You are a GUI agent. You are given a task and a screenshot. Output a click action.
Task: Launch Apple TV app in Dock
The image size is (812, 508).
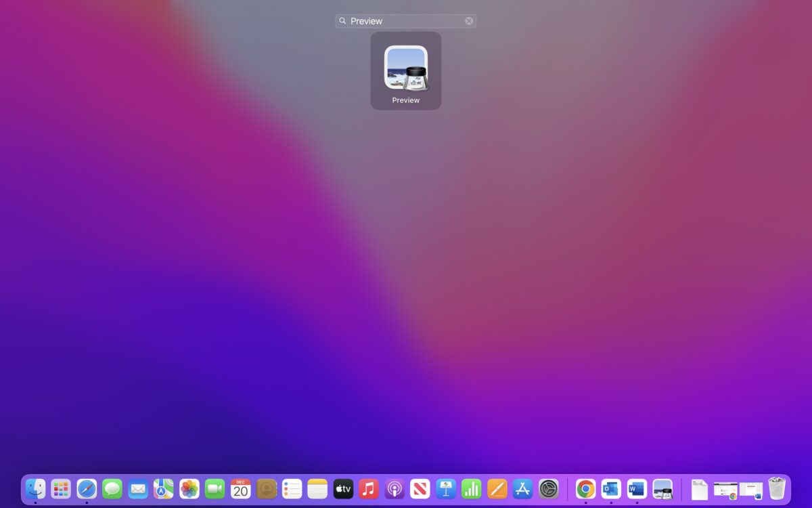coord(343,488)
